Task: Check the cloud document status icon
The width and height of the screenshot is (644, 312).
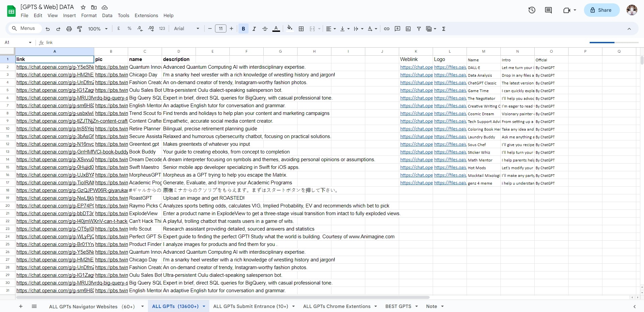Action: click(x=105, y=7)
